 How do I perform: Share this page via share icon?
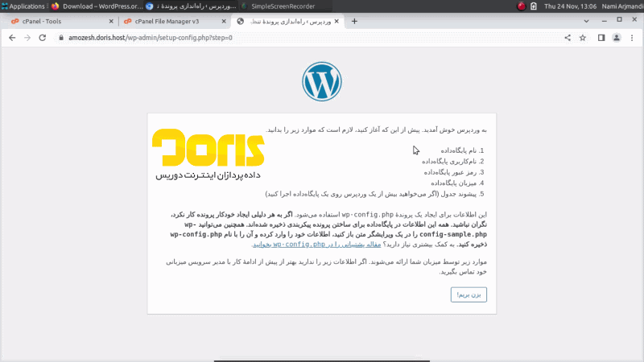(568, 38)
